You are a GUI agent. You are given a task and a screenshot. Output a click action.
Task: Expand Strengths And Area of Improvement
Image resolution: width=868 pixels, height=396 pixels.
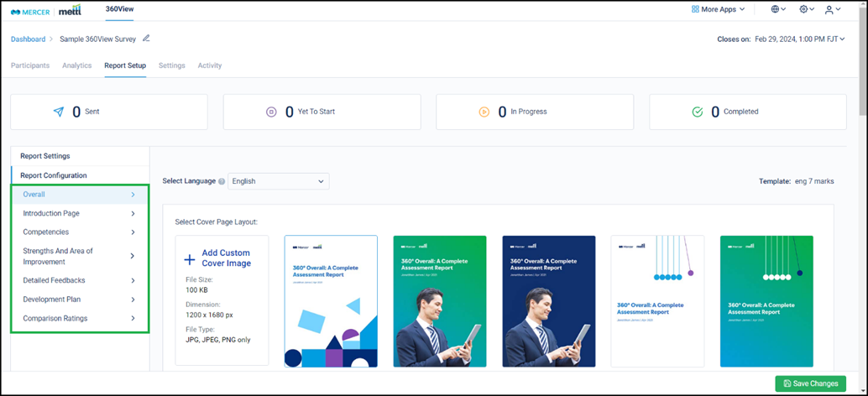[80, 256]
